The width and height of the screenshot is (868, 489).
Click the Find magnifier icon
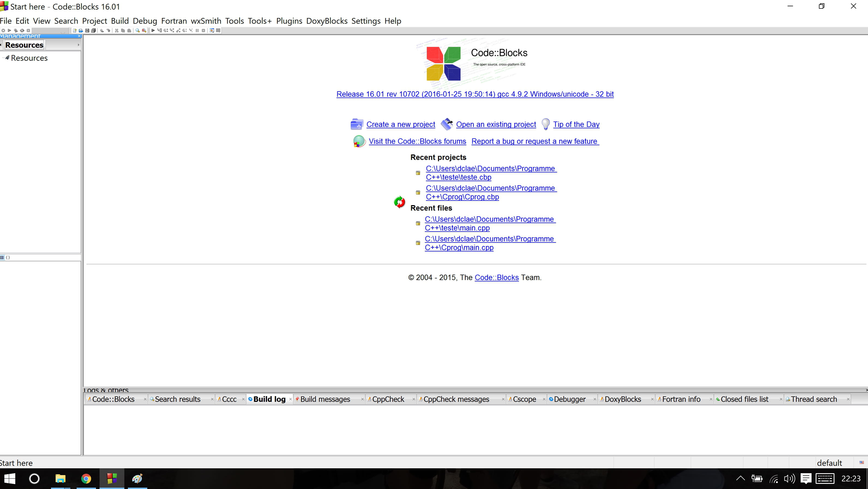point(137,31)
